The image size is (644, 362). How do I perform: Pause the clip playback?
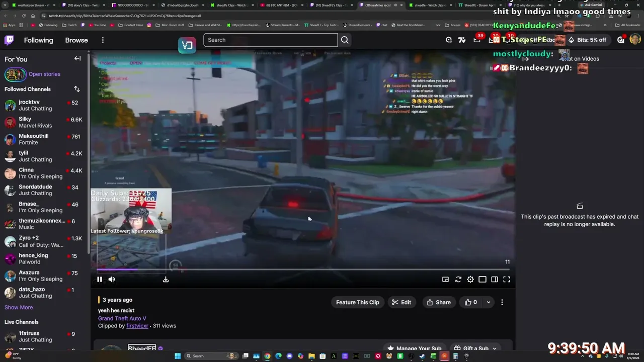(x=100, y=280)
